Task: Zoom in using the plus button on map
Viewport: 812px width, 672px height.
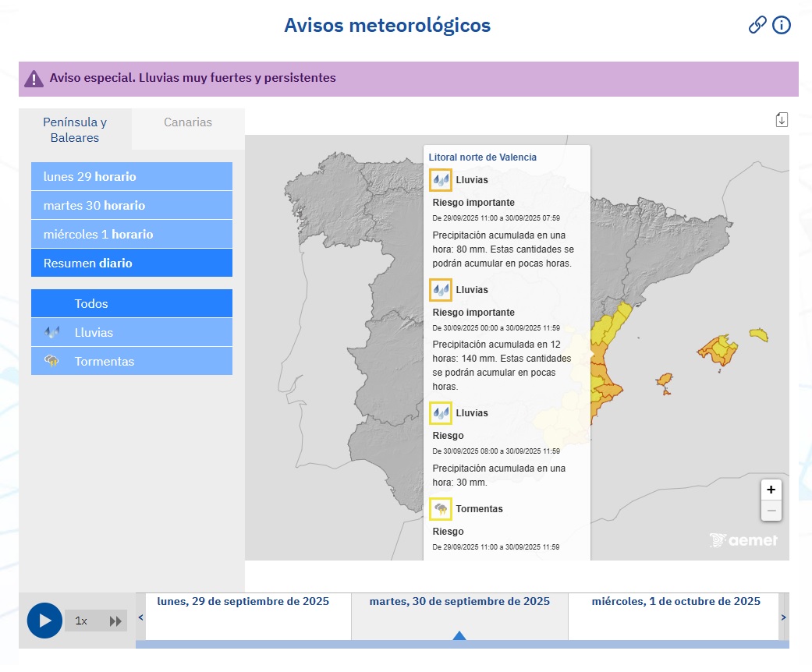Action: point(771,490)
